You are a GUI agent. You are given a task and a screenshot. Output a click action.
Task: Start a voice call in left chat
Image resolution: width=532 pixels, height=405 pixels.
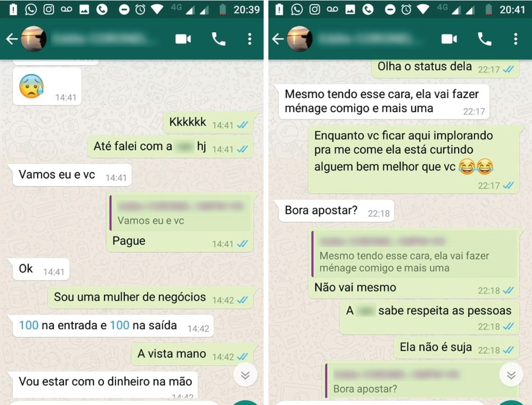coord(219,39)
